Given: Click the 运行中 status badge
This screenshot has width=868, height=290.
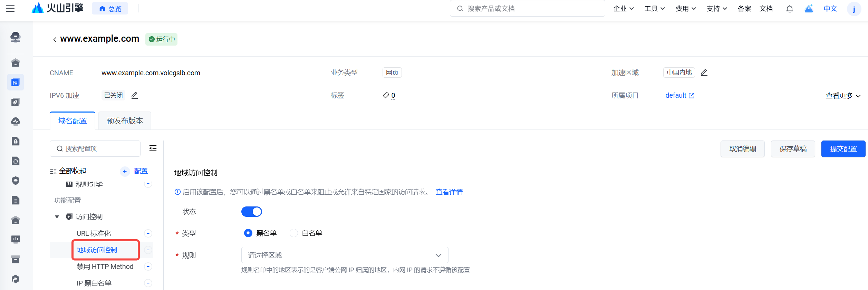Looking at the screenshot, I should click(x=162, y=39).
